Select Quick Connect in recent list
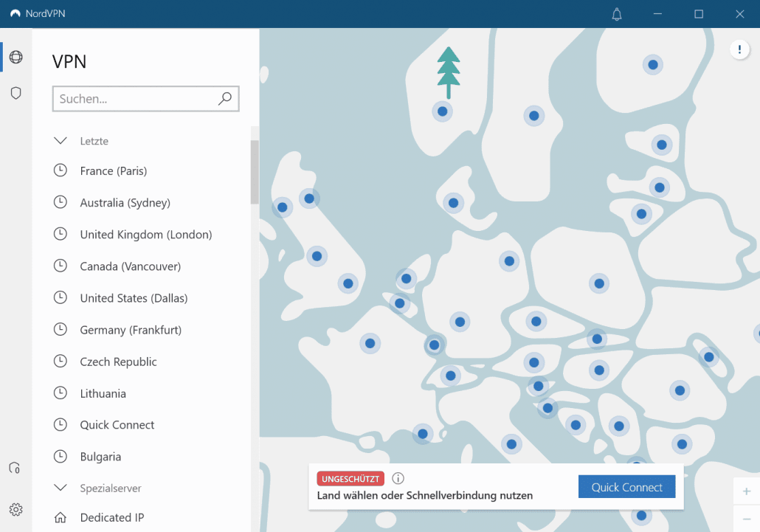 point(117,425)
